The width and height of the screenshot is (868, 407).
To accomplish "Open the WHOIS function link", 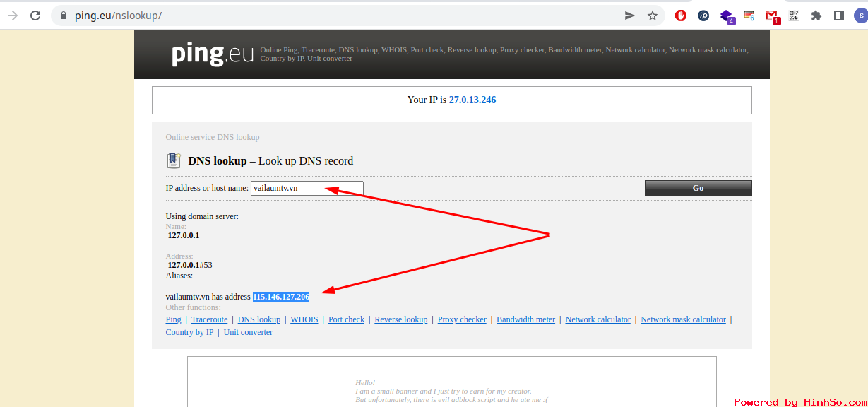I will click(x=304, y=319).
